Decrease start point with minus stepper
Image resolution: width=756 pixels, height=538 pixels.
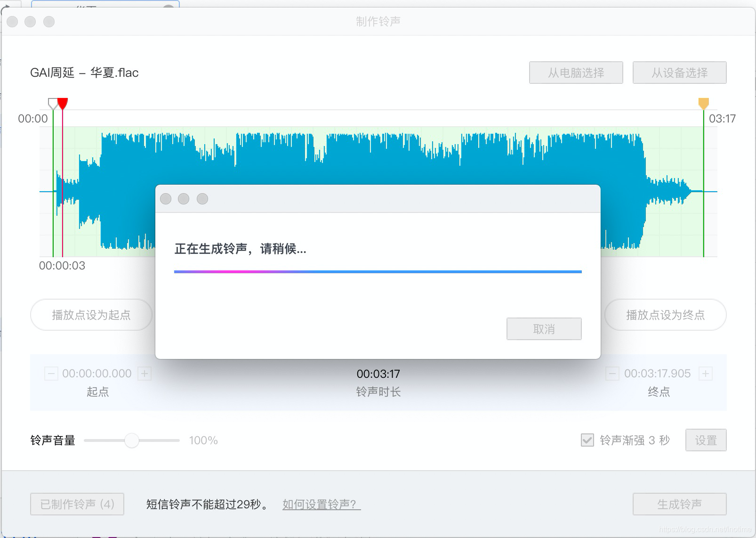[x=51, y=374]
